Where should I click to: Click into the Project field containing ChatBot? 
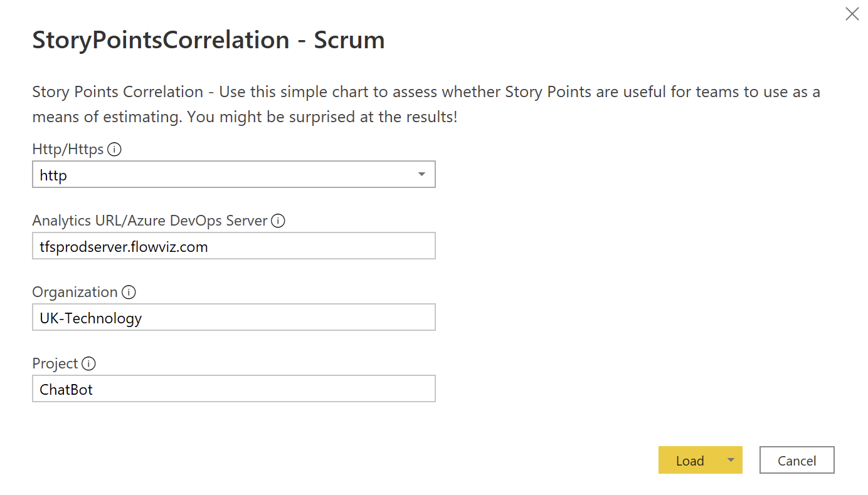pos(233,389)
